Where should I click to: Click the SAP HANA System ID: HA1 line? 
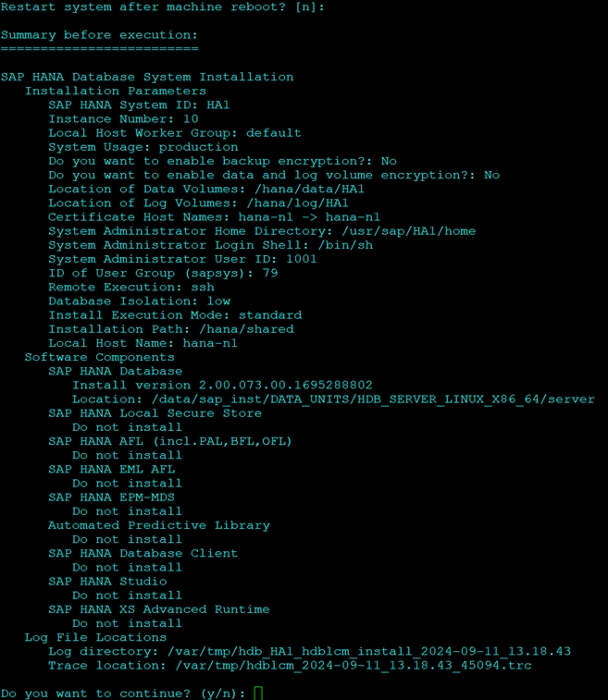tap(139, 104)
